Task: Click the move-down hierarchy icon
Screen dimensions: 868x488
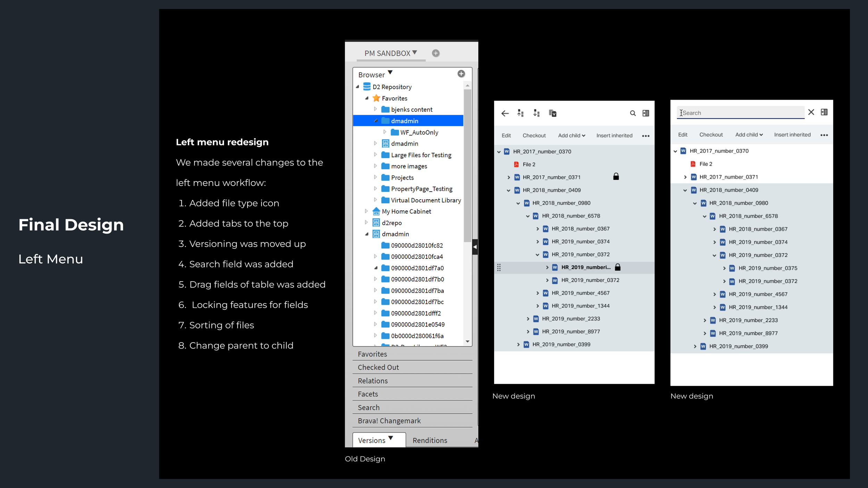Action: coord(536,113)
